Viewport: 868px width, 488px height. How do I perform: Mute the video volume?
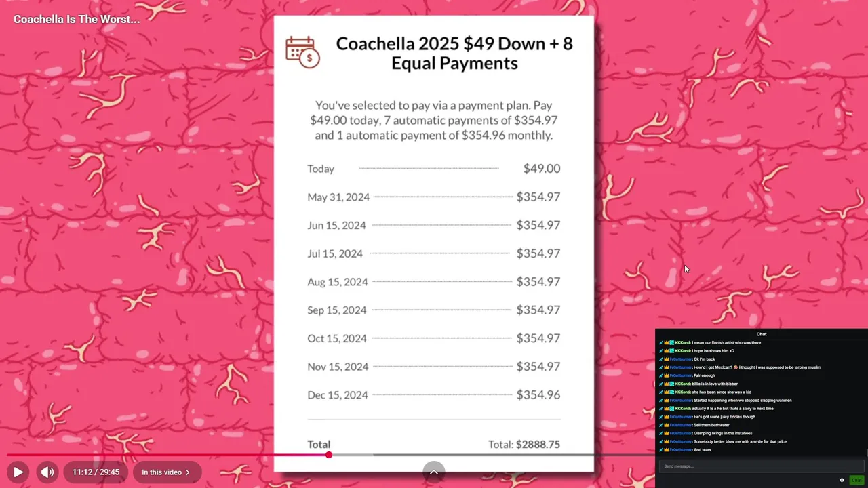pos(47,472)
